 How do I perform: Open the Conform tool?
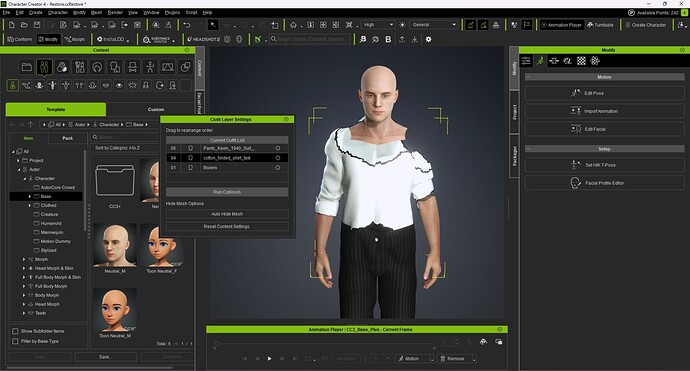20,39
